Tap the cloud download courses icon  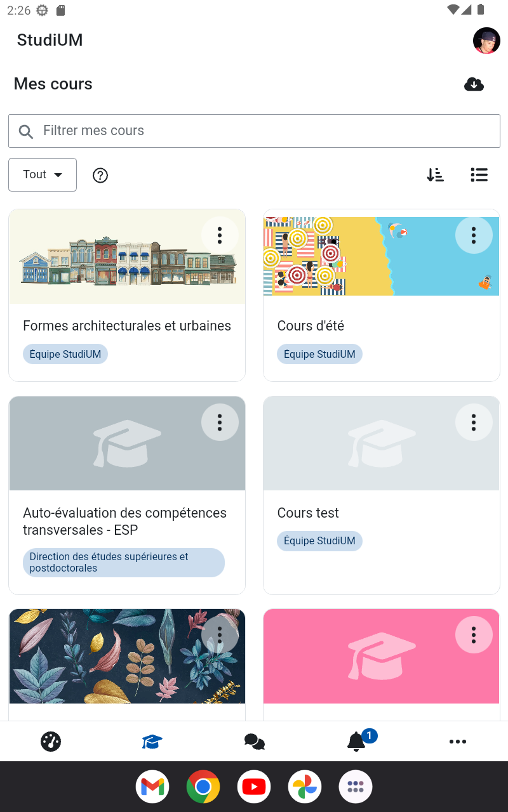click(474, 84)
